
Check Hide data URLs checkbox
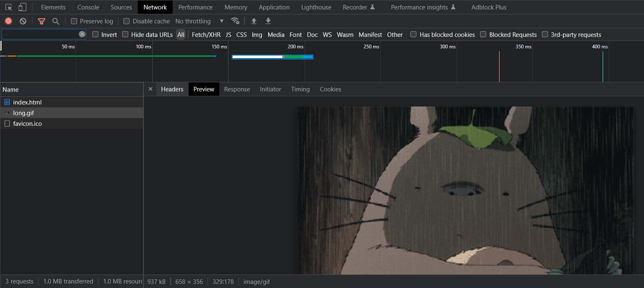point(125,34)
